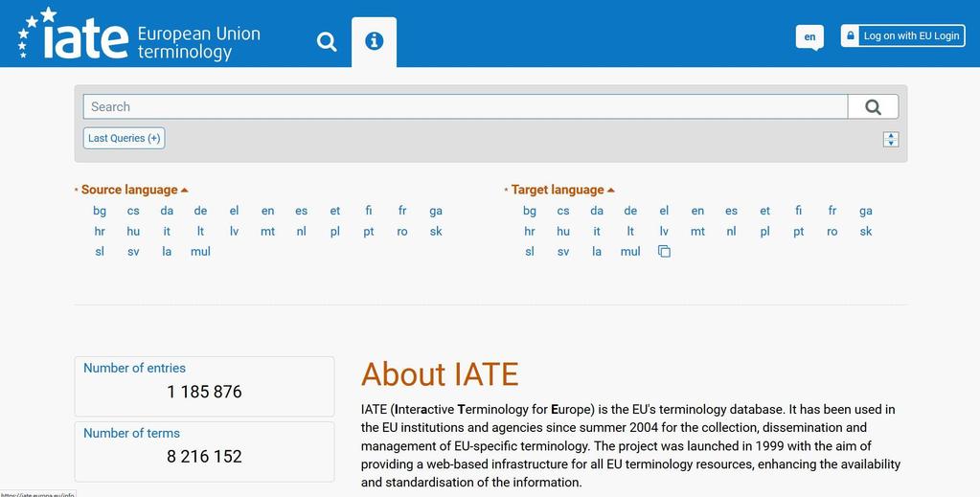This screenshot has height=497, width=980.
Task: Select source language da
Action: click(x=167, y=211)
